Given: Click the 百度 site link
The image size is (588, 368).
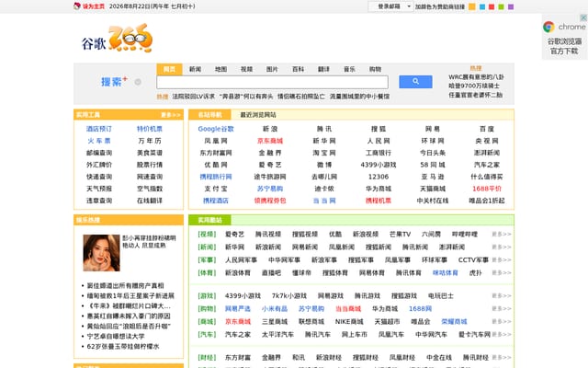Looking at the screenshot, I should click(487, 129).
